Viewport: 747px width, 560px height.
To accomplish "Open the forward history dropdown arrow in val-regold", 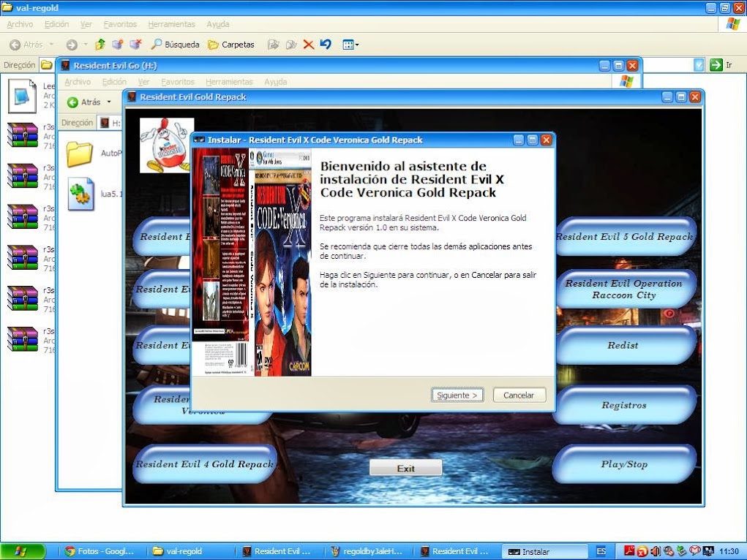I will coord(86,45).
